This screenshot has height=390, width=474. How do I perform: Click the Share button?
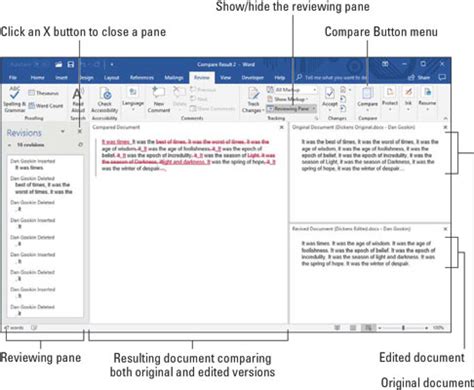419,77
